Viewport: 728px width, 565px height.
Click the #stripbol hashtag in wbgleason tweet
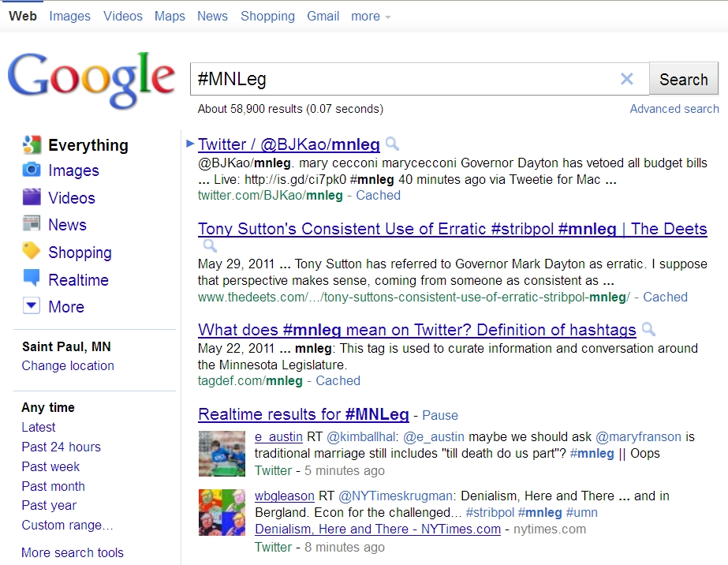click(x=491, y=512)
